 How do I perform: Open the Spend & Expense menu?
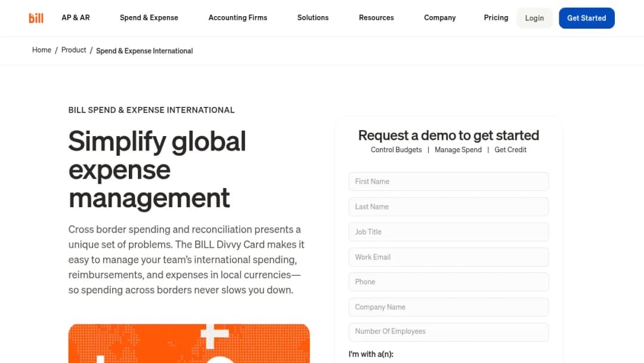click(149, 18)
